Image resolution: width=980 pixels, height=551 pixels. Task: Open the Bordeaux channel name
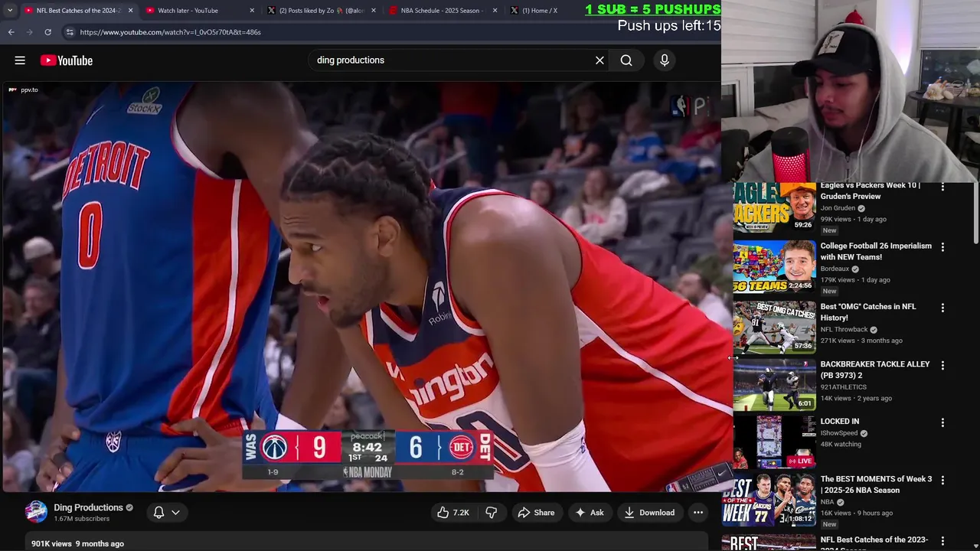[x=835, y=269]
